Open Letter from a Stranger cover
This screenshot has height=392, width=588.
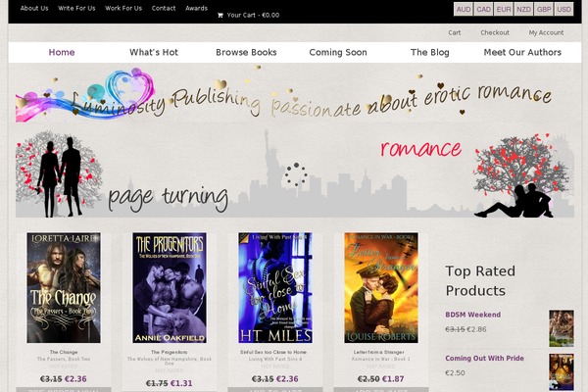tap(381, 288)
